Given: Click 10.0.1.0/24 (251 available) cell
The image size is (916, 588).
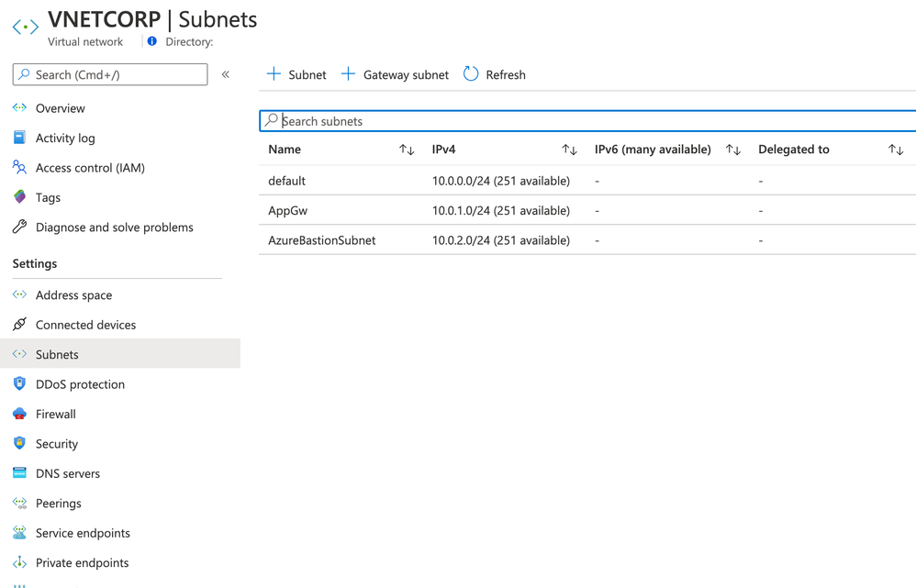Looking at the screenshot, I should (x=500, y=211).
